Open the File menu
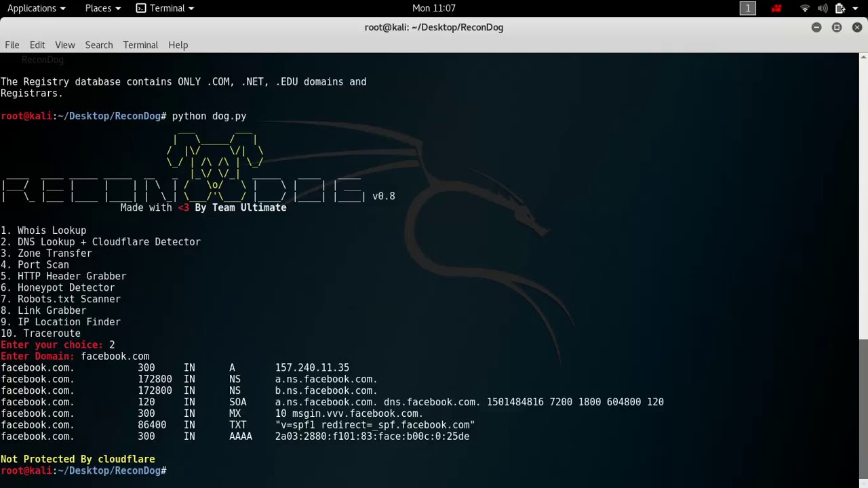868x488 pixels. coord(12,45)
